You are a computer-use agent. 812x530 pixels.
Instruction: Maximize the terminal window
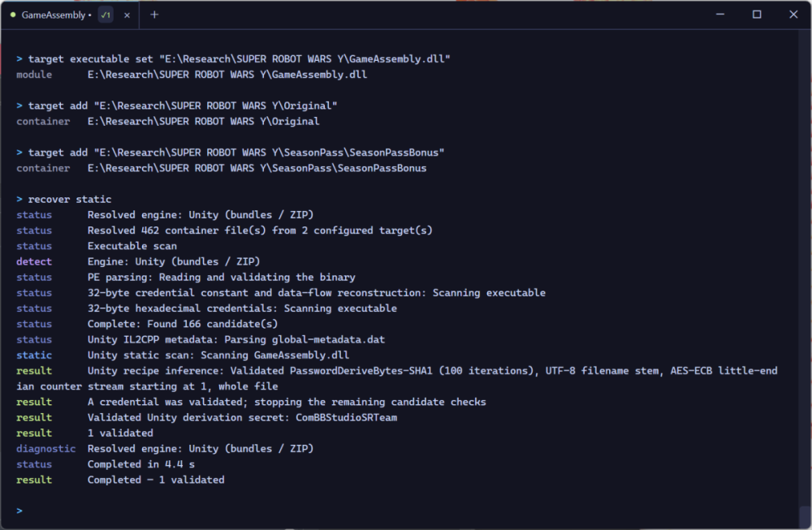pos(757,15)
